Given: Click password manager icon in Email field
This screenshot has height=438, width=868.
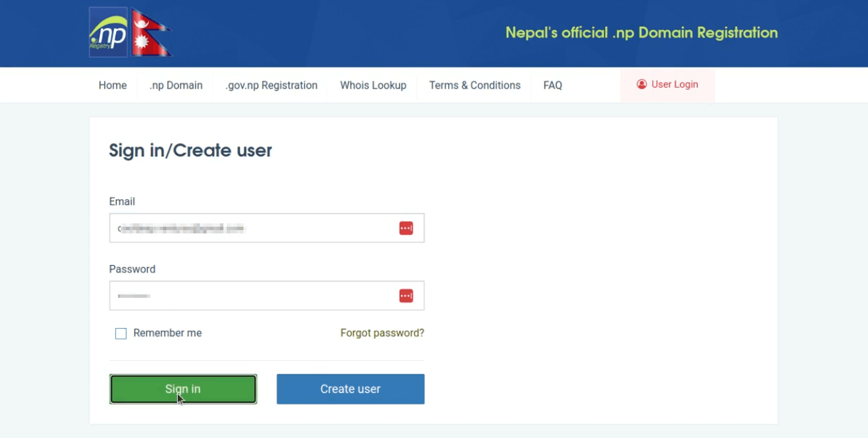Looking at the screenshot, I should tap(406, 228).
